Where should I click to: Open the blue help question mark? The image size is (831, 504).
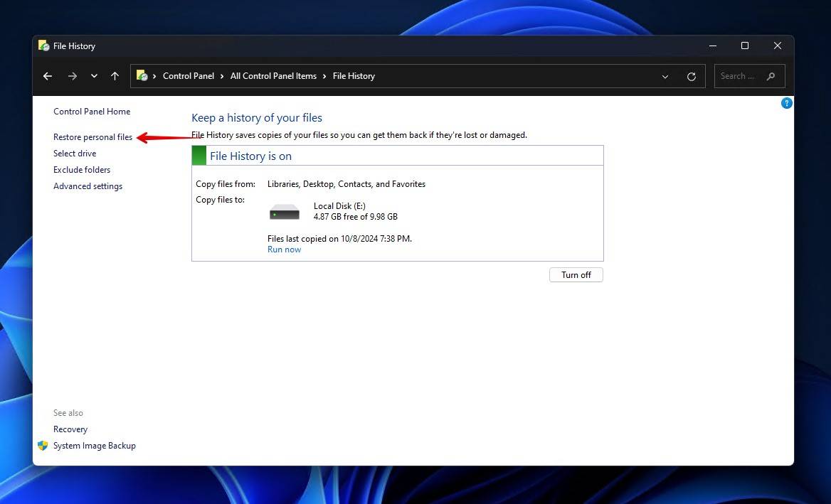coord(786,103)
